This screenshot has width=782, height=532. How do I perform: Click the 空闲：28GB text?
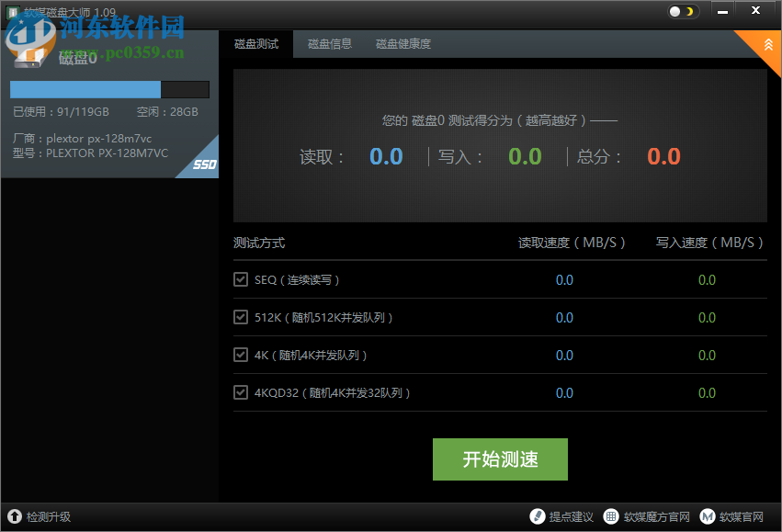(x=167, y=112)
